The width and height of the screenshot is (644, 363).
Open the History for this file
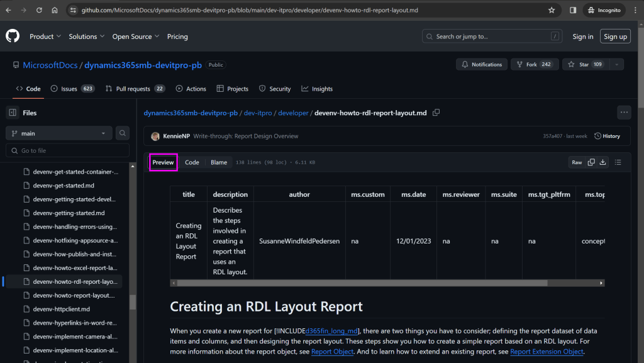point(606,135)
